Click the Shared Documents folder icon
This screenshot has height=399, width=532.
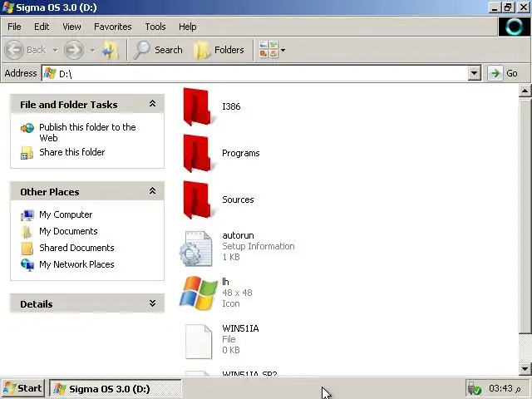[27, 249]
